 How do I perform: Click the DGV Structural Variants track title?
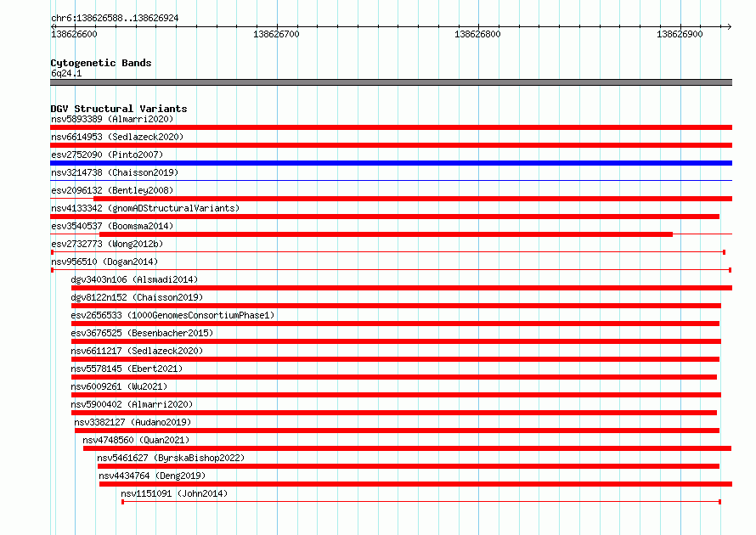point(119,109)
